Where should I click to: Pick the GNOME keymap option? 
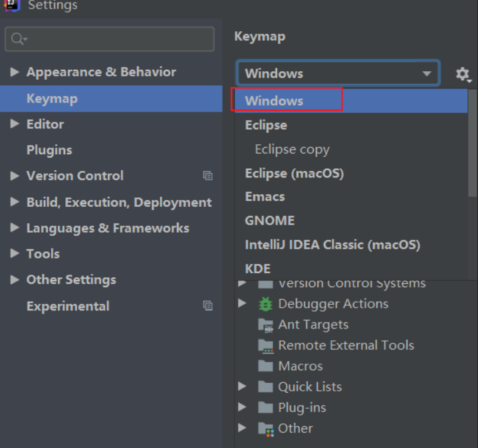coord(269,221)
